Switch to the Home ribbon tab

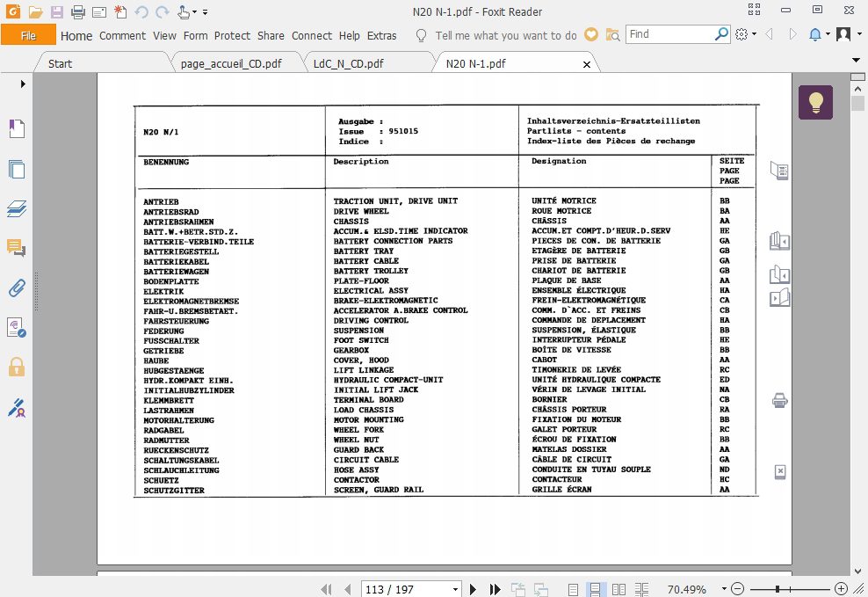(76, 35)
